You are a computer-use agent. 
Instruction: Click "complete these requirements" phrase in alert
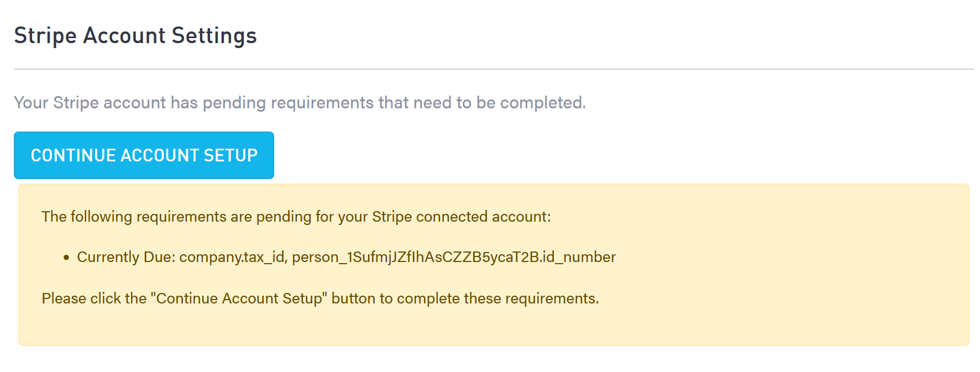[x=497, y=298]
